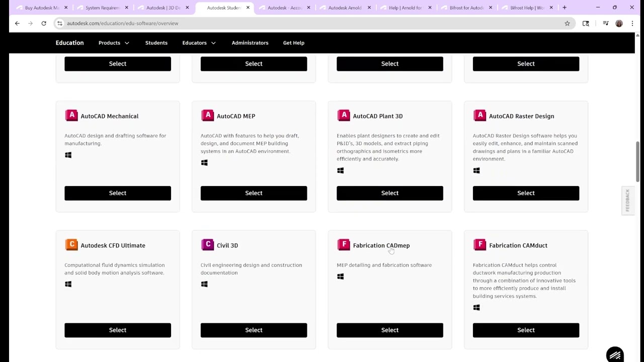Screen dimensions: 644x362
Task: Go forward to the next page
Action: (30, 23)
